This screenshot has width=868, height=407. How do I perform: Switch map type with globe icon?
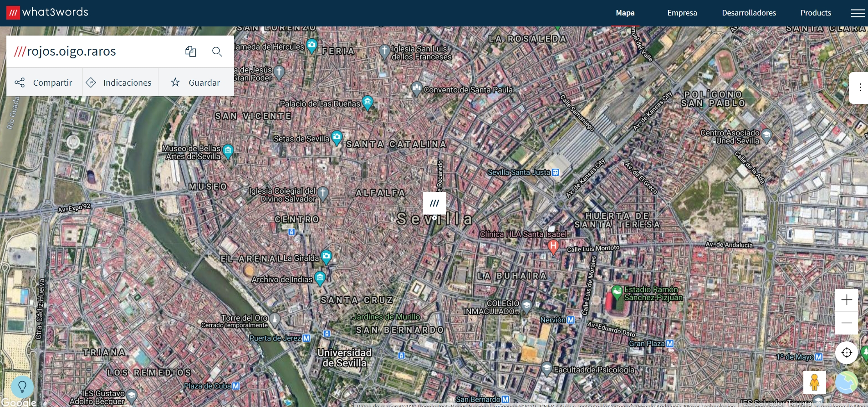click(x=846, y=382)
